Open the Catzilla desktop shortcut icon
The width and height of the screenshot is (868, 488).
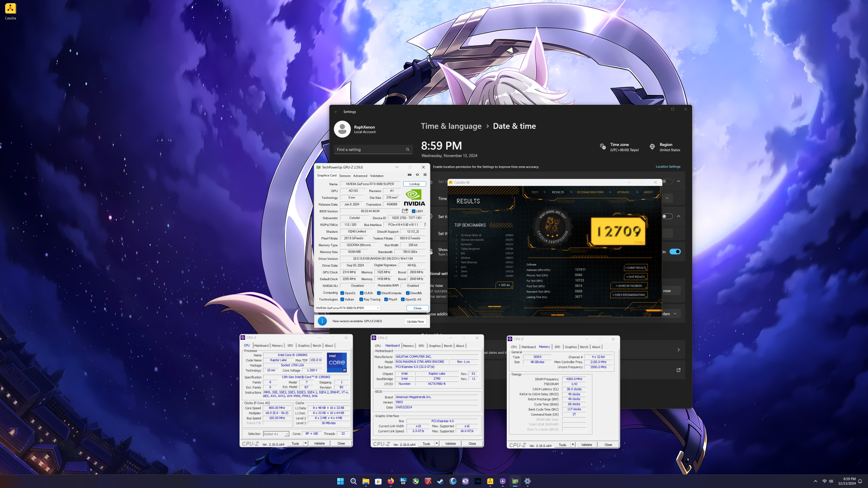pyautogui.click(x=10, y=12)
